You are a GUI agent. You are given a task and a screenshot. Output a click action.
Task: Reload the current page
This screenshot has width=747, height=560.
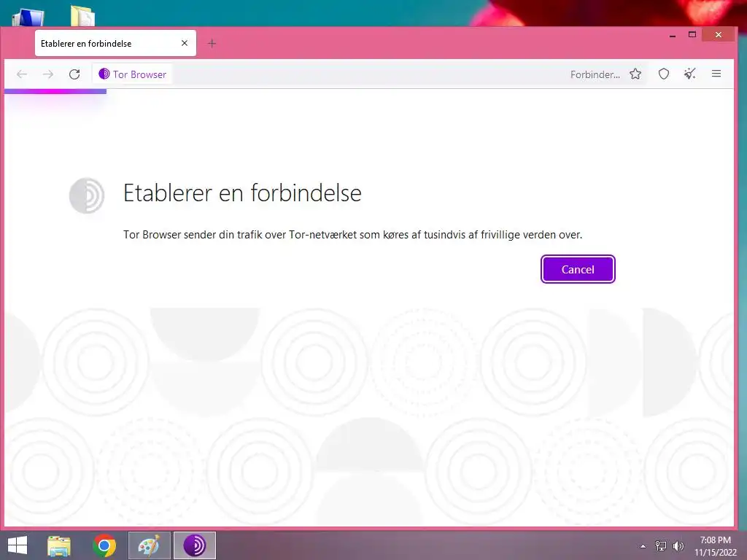(74, 74)
